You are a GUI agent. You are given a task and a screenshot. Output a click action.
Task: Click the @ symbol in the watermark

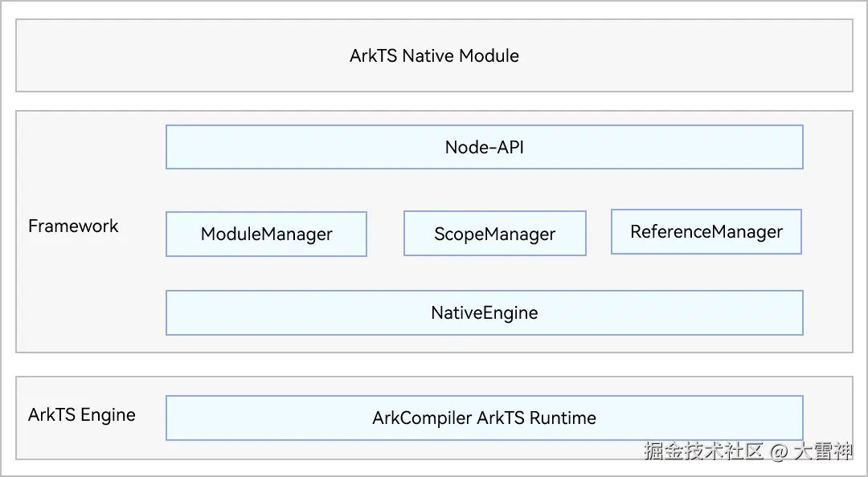point(778,452)
